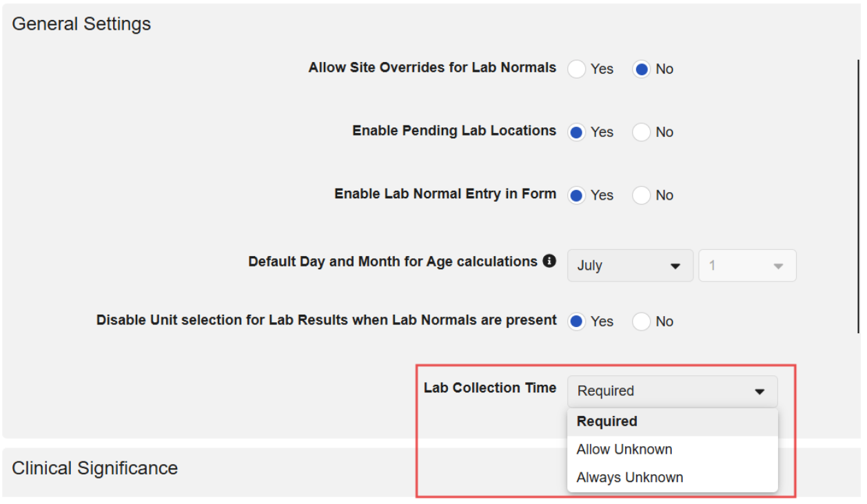Open the default day dropdown showing 1
This screenshot has height=504, width=867.
point(747,266)
